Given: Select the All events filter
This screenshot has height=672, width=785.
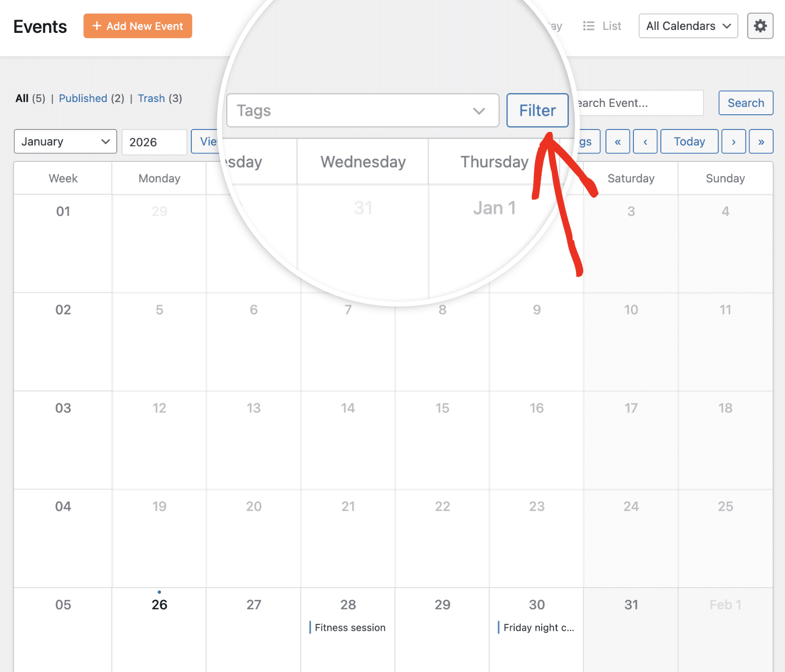Looking at the screenshot, I should point(22,98).
